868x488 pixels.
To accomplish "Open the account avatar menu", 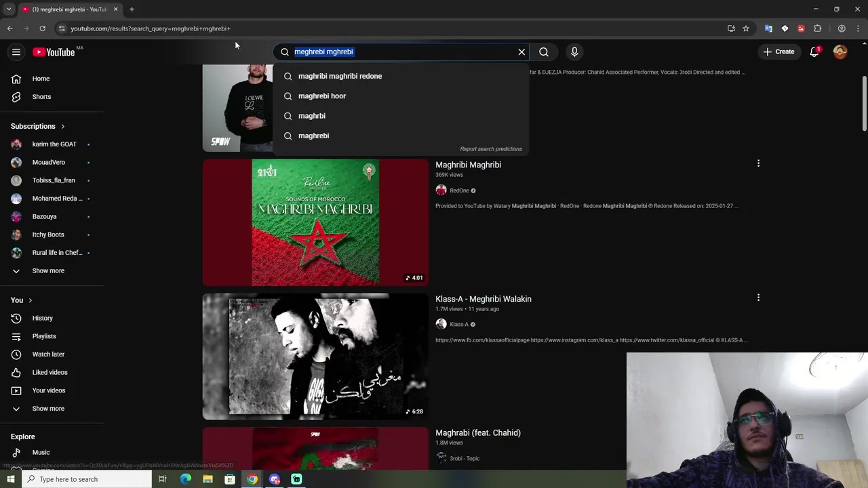I will 840,52.
